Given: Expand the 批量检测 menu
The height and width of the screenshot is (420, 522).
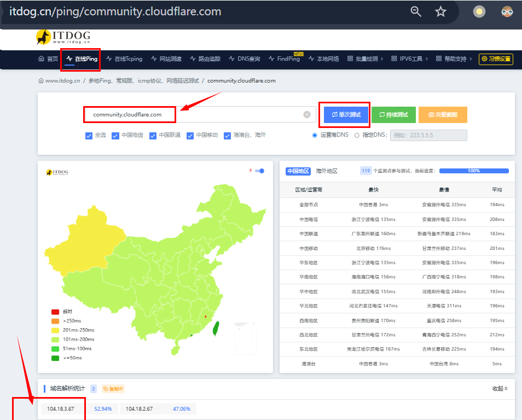Looking at the screenshot, I should pos(365,59).
